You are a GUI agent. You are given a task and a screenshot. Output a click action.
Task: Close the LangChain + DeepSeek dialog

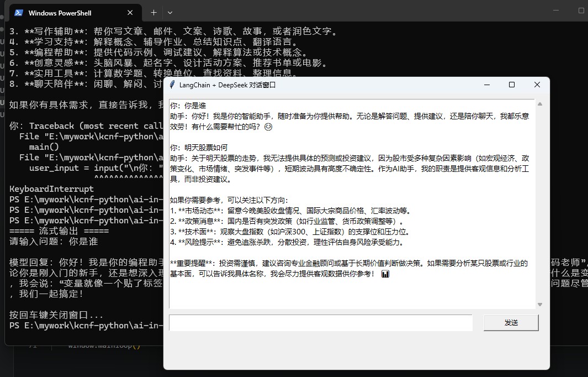coord(537,85)
